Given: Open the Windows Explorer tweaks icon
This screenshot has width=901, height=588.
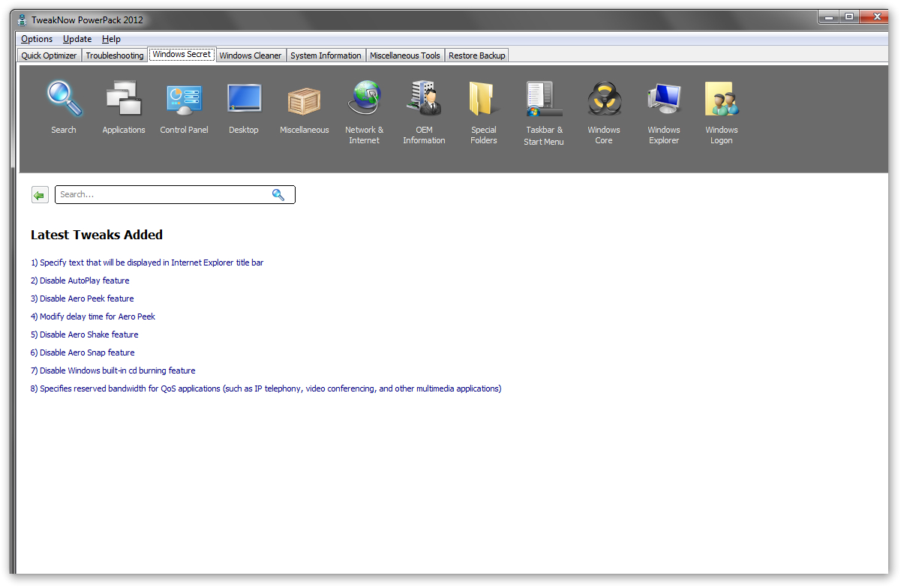Looking at the screenshot, I should [x=664, y=98].
